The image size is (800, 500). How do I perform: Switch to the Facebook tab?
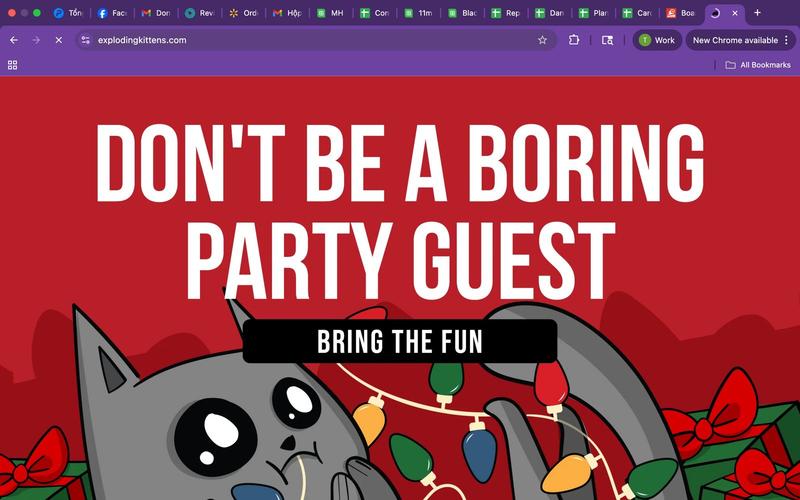[112, 13]
